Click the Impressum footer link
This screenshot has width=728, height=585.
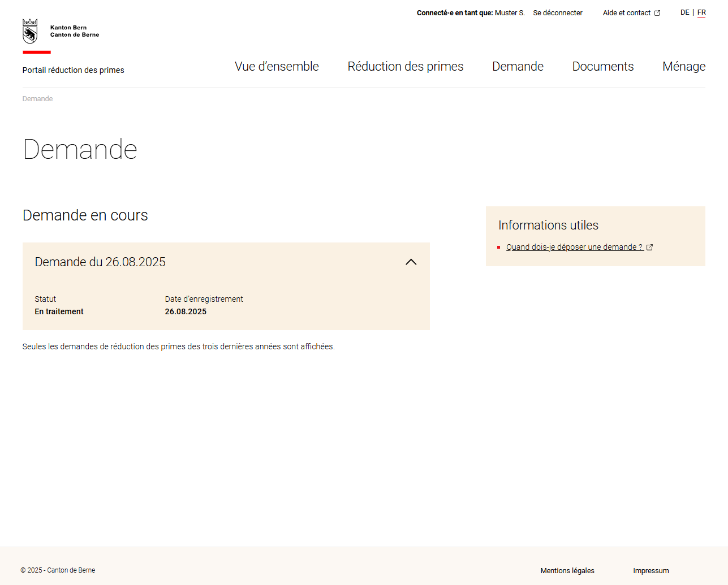click(x=651, y=570)
